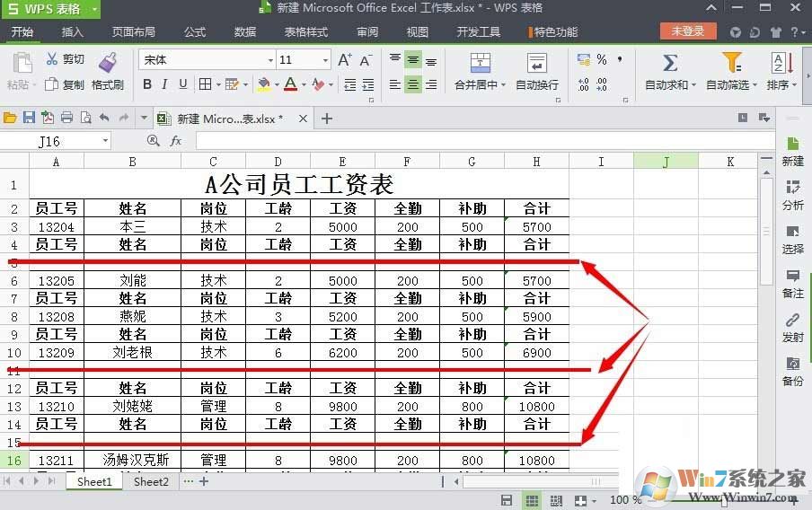This screenshot has height=510, width=812.
Task: Expand the Name Box J16 dropdown
Action: tap(105, 140)
